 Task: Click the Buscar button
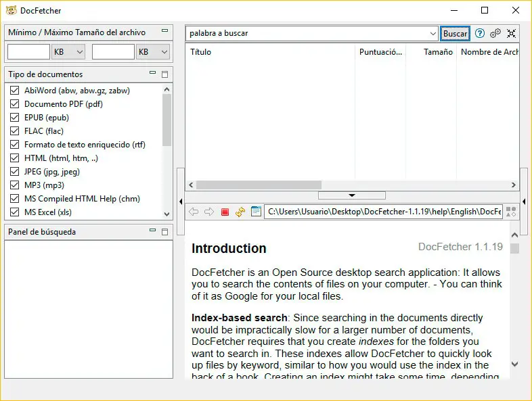pyautogui.click(x=455, y=34)
